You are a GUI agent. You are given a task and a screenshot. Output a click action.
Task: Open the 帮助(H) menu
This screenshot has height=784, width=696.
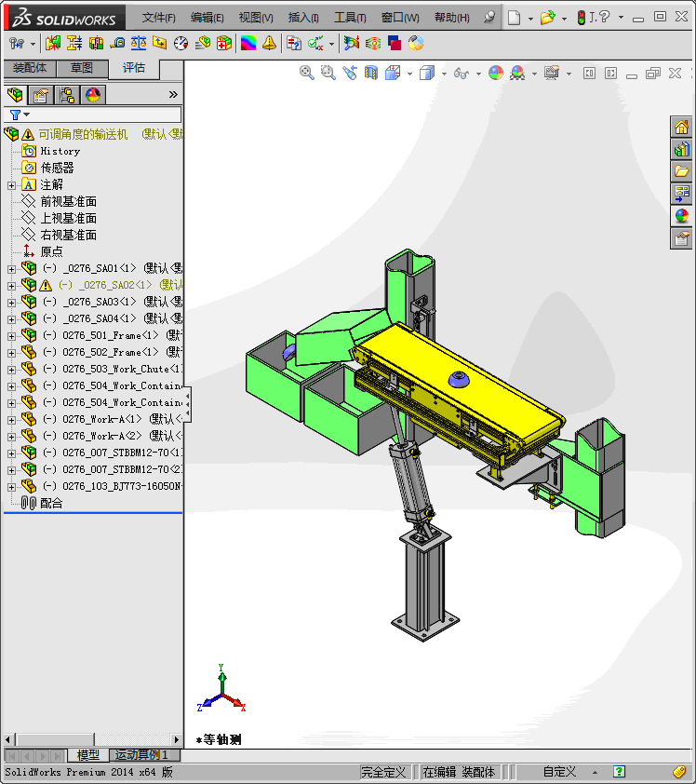pos(451,18)
